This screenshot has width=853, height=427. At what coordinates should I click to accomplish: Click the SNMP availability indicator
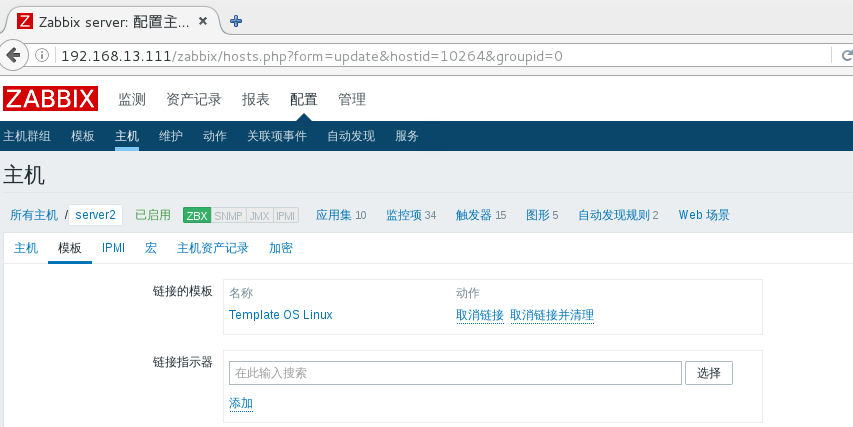(228, 215)
